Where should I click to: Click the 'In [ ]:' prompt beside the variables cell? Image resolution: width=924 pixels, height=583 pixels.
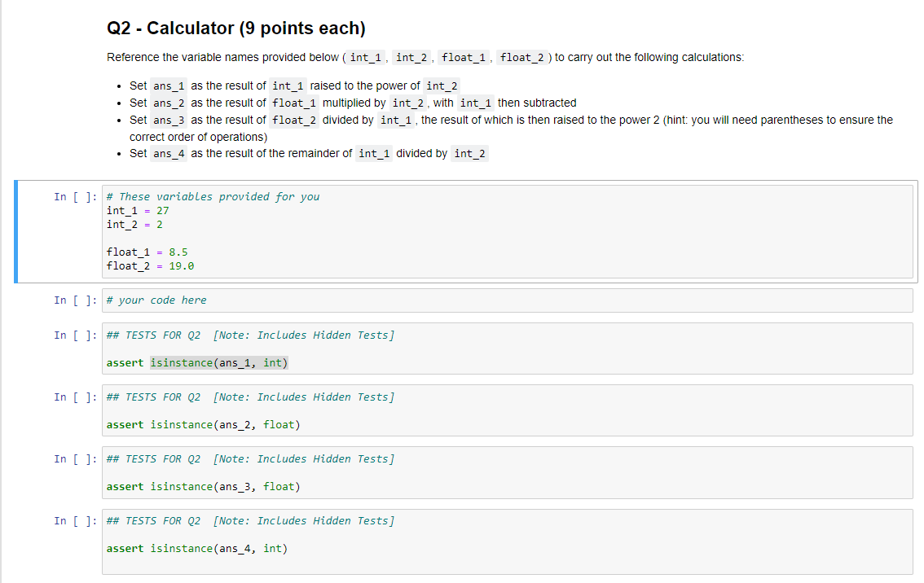[75, 196]
